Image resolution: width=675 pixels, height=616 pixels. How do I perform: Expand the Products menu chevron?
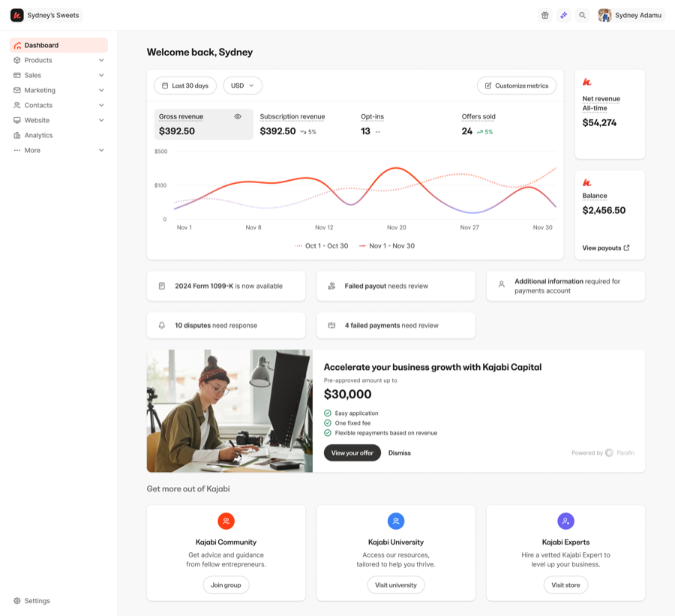(101, 60)
